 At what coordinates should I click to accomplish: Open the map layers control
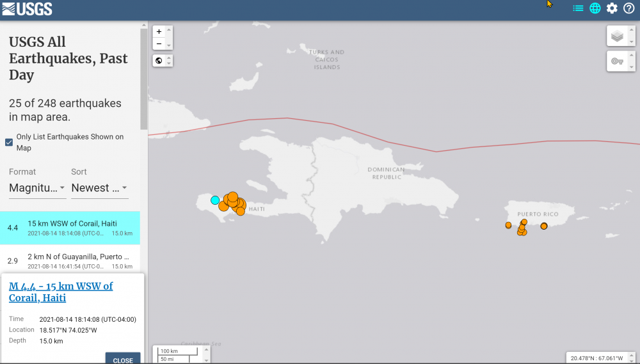617,36
